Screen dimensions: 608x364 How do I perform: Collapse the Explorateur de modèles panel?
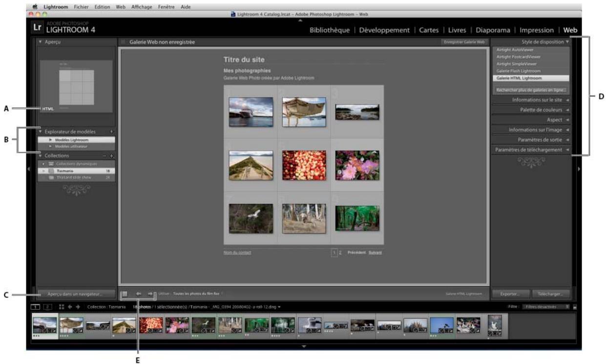pyautogui.click(x=41, y=132)
